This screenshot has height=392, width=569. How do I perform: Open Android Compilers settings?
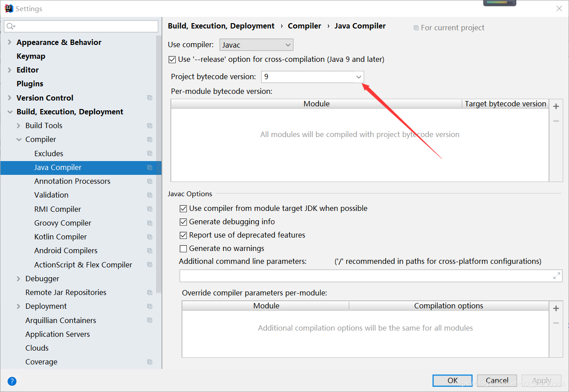[66, 251]
